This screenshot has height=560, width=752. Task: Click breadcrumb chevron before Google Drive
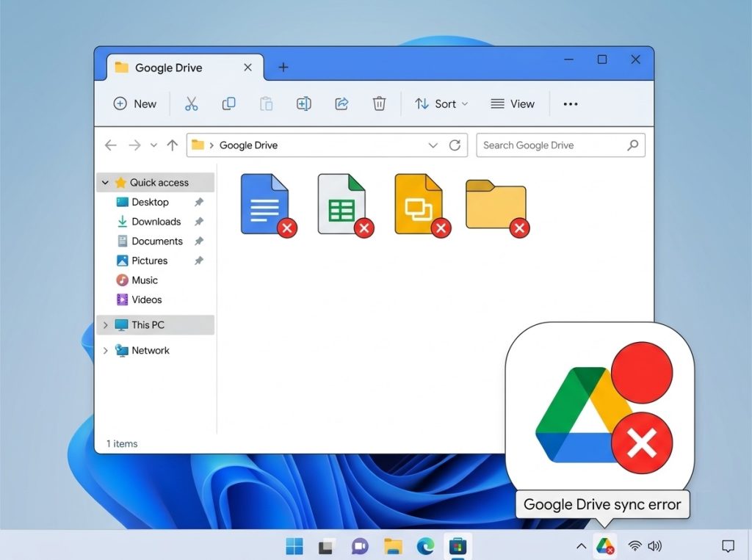211,145
